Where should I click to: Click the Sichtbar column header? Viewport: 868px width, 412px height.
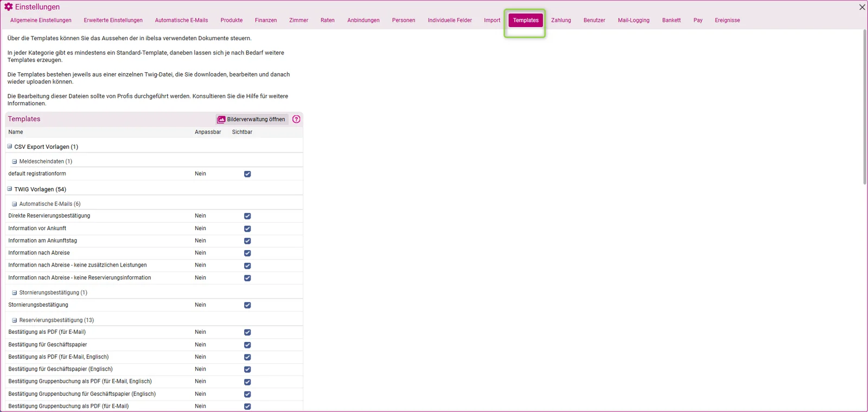[x=242, y=132]
